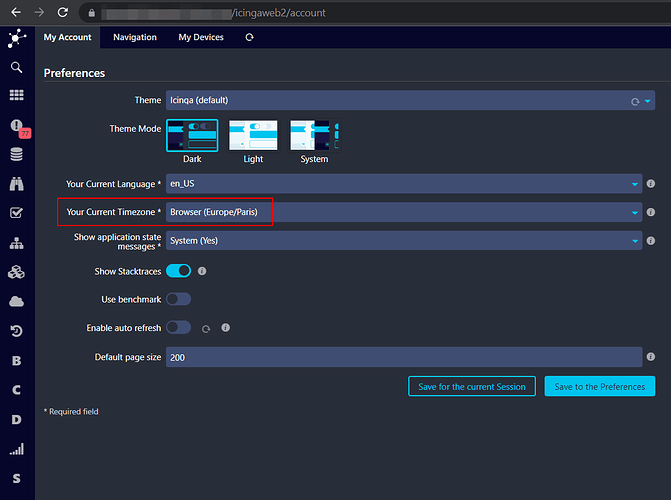Click the Default page size field

[404, 357]
